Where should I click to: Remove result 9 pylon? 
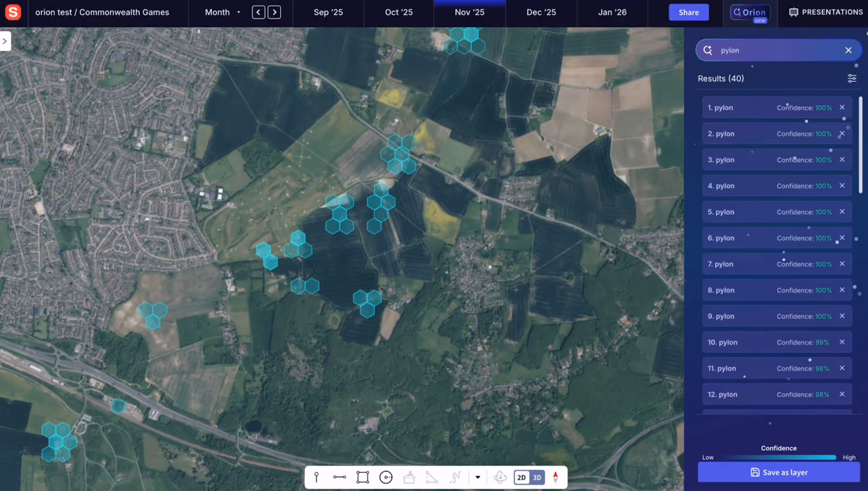[842, 316]
